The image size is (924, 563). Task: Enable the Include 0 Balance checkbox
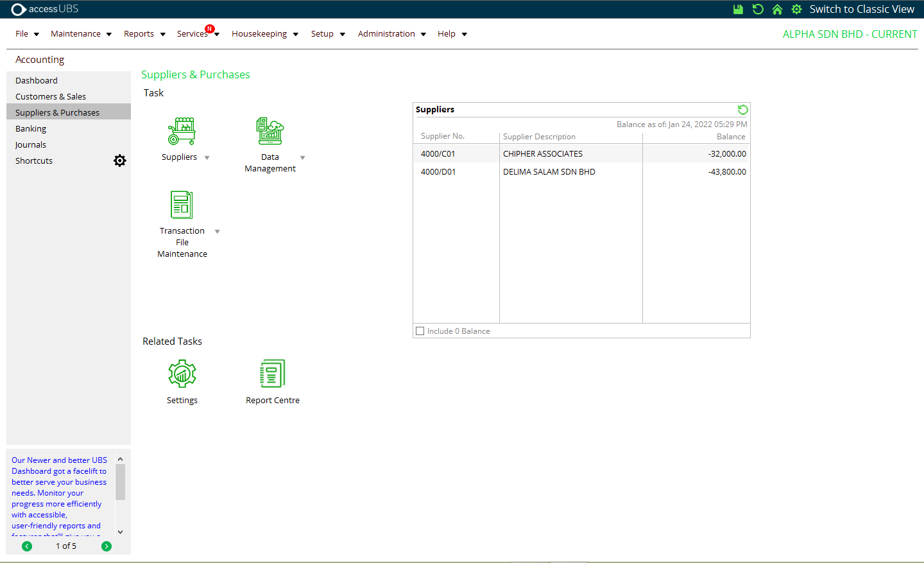click(420, 331)
